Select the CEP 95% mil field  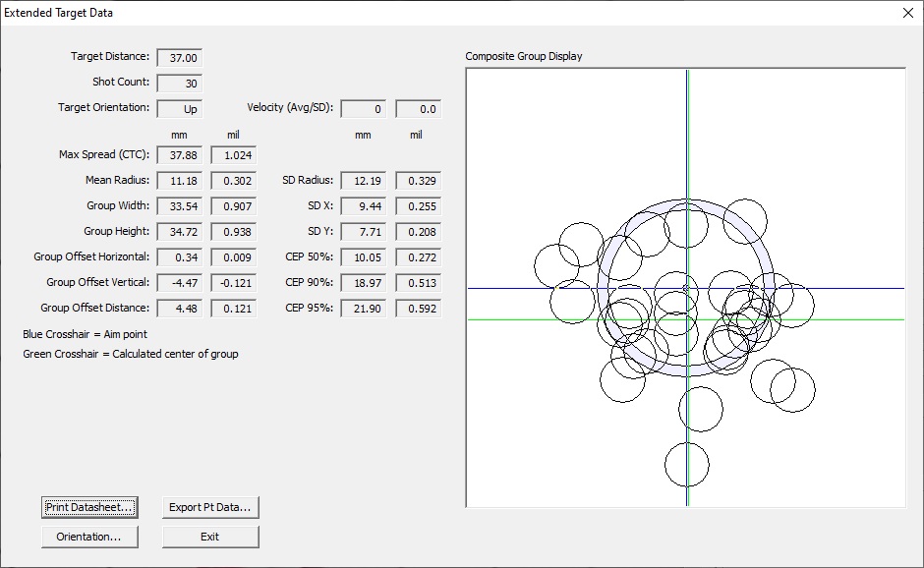tap(419, 309)
